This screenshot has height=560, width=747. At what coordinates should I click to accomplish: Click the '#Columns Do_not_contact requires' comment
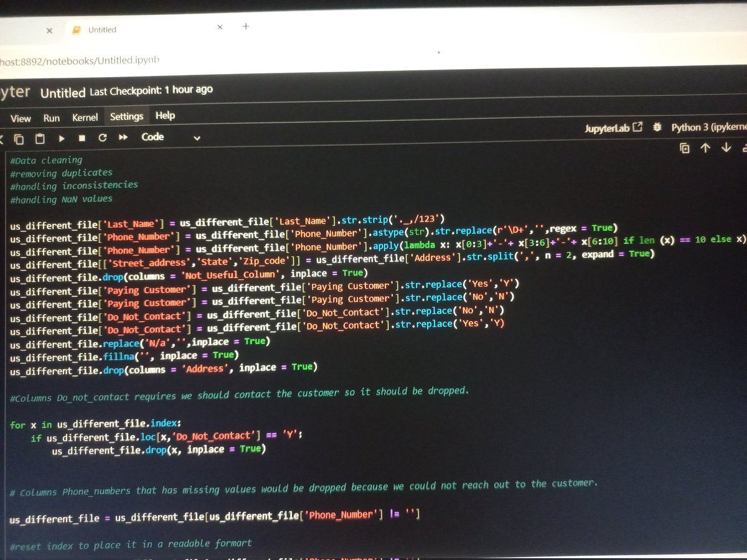[x=238, y=394]
